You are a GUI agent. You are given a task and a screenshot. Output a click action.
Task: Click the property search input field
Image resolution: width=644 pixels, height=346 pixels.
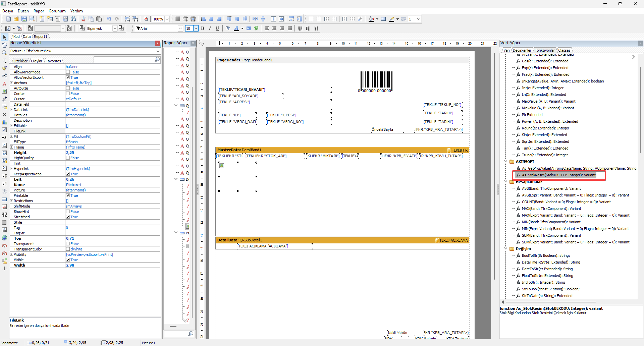click(124, 60)
